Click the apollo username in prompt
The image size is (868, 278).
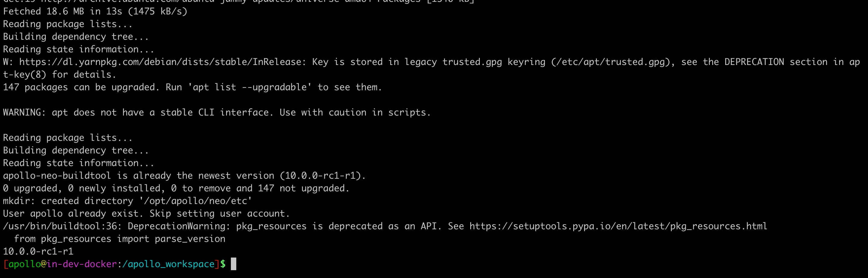tap(25, 264)
